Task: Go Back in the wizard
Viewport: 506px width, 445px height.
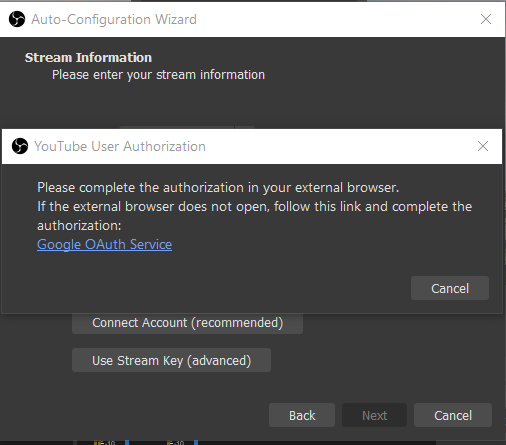Action: (302, 415)
